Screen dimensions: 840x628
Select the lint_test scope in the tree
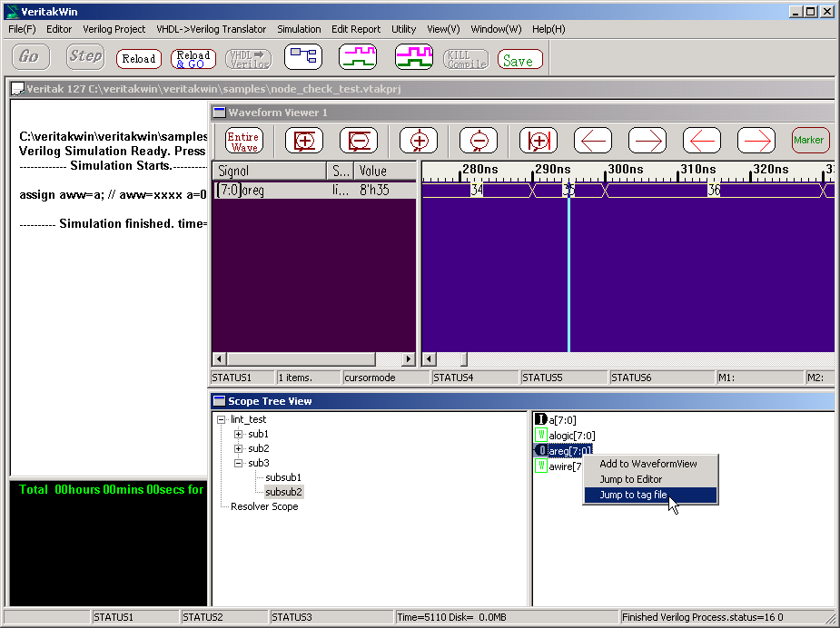click(x=249, y=420)
